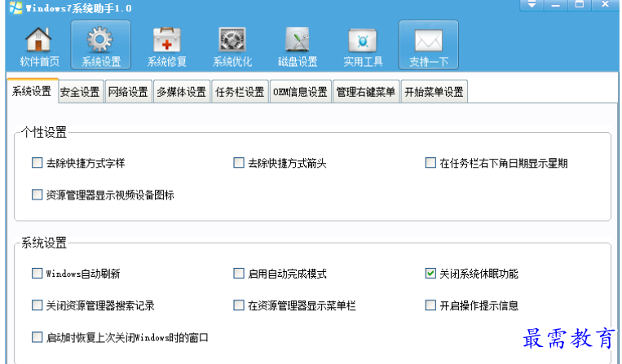
Task: Maximize the Windows7系统助手 window
Action: click(580, 5)
